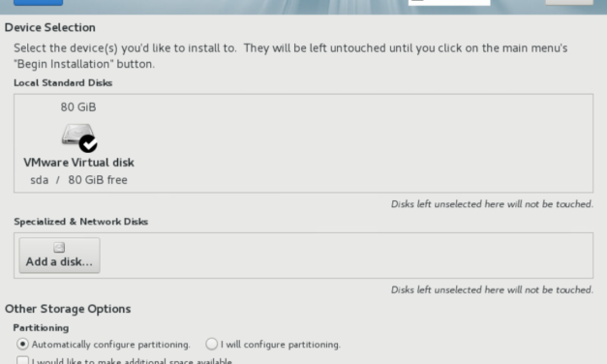Select the VMware Virtual disk drive icon

(x=77, y=135)
